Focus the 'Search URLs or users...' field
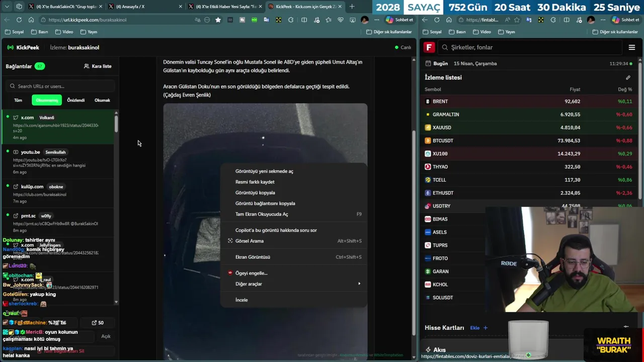The height and width of the screenshot is (362, 644). point(60,86)
